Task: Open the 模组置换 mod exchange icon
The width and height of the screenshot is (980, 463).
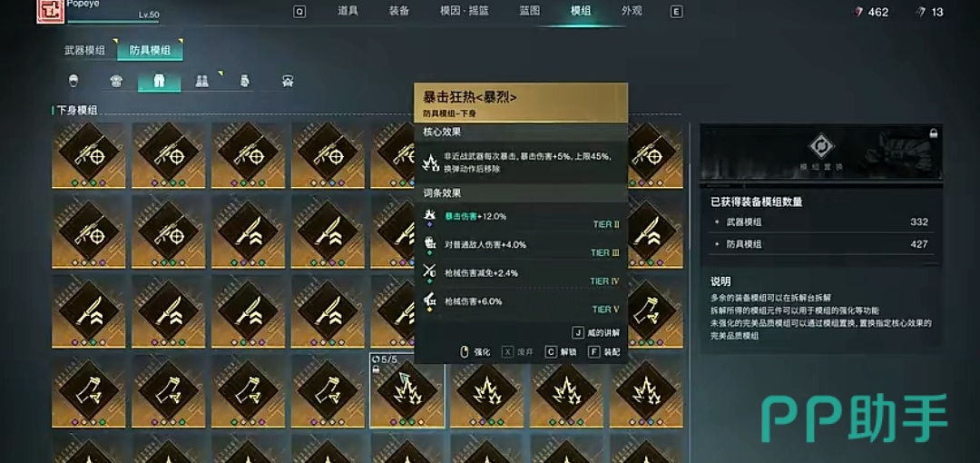Action: pyautogui.click(x=821, y=146)
